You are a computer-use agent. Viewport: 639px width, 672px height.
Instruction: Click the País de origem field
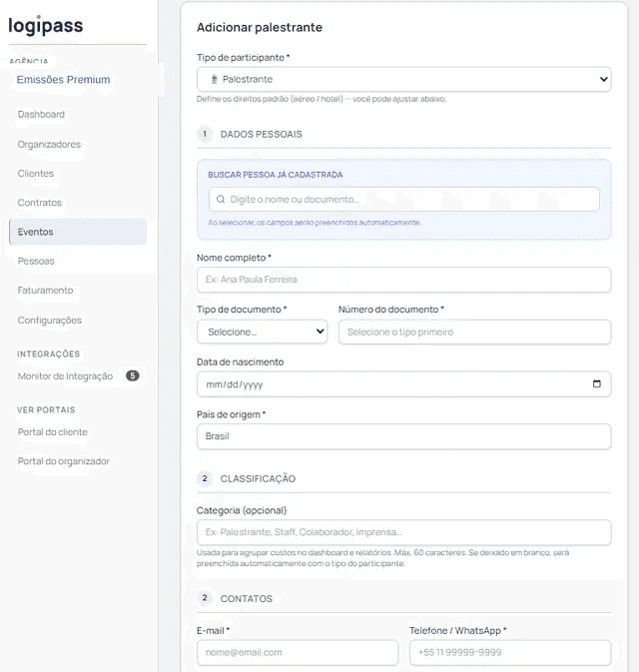coord(403,436)
